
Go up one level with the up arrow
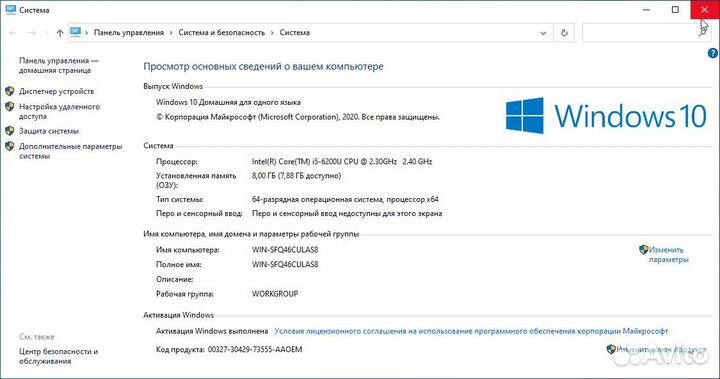[x=60, y=33]
